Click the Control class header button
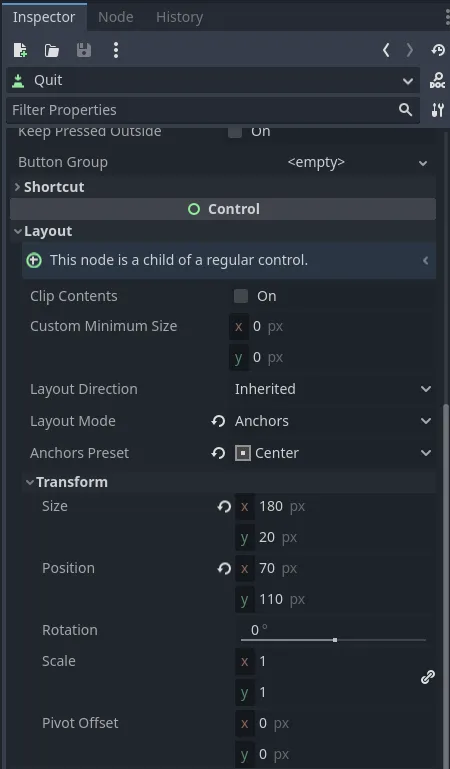 pyautogui.click(x=223, y=209)
